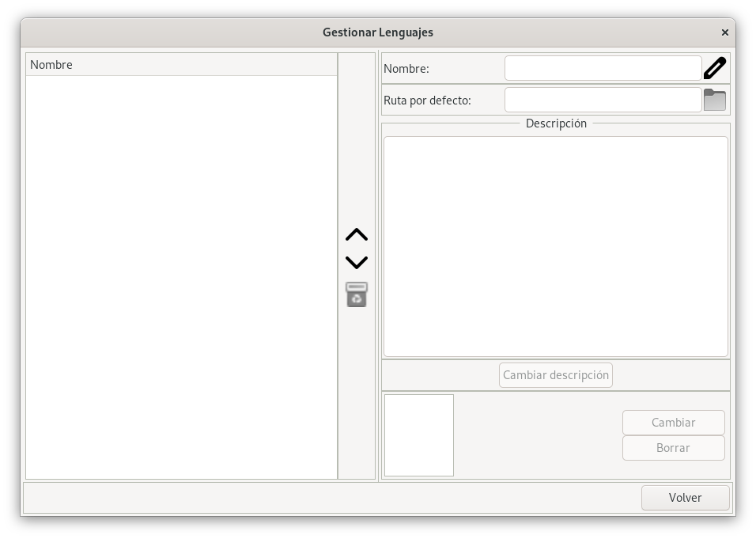Image resolution: width=756 pixels, height=539 pixels.
Task: Click the Descripción section label
Action: [x=555, y=123]
